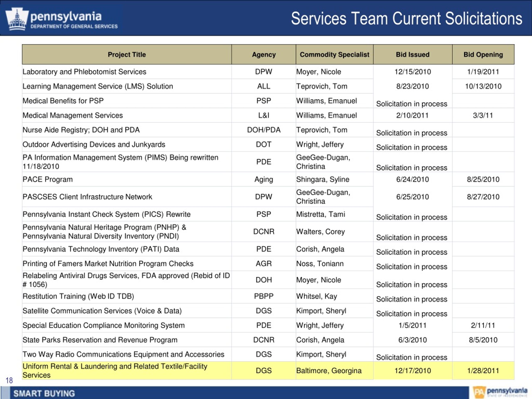The image size is (532, 399).
Task: Click specialist Noss, Toniann
Action: pyautogui.click(x=320, y=264)
